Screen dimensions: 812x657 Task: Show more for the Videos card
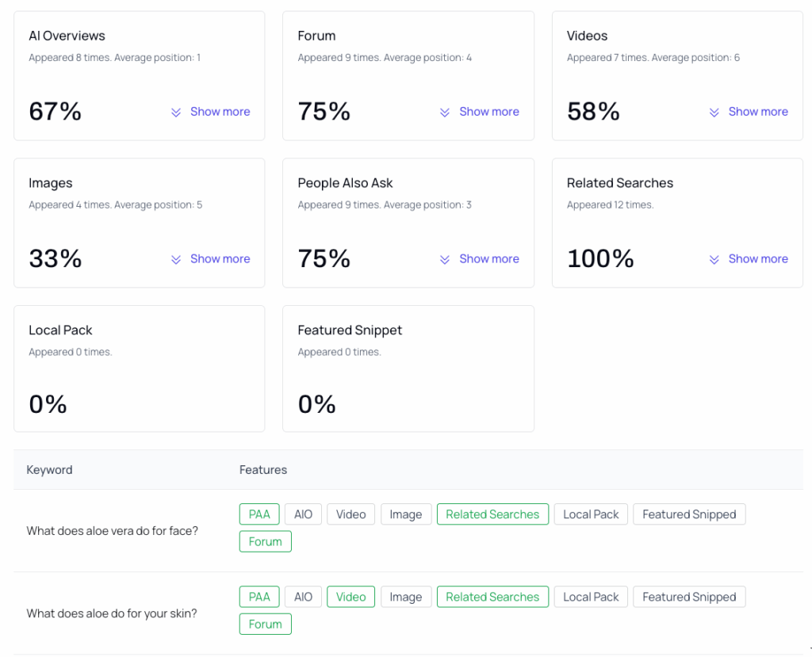757,112
